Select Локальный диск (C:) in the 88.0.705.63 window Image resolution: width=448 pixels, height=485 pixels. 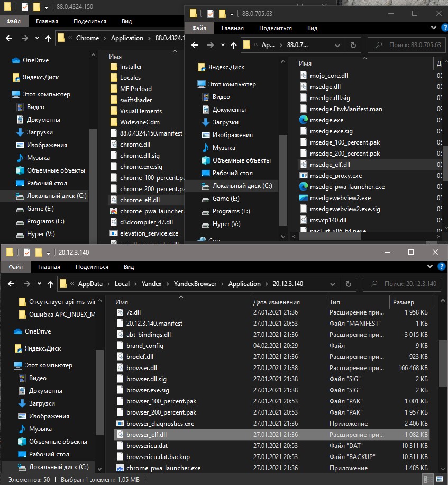pyautogui.click(x=237, y=186)
